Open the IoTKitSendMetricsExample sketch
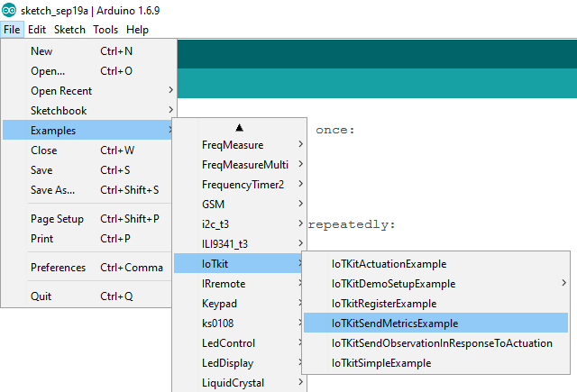This screenshot has width=577, height=392. click(x=435, y=323)
